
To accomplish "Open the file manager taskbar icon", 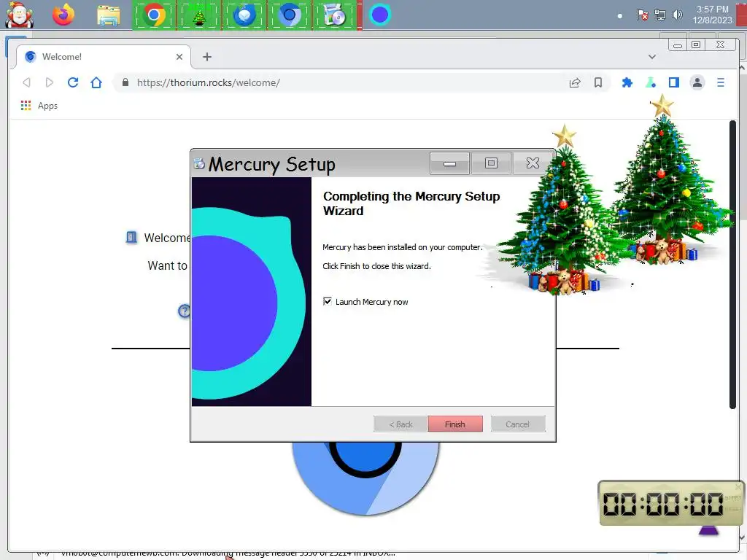I will tap(109, 15).
